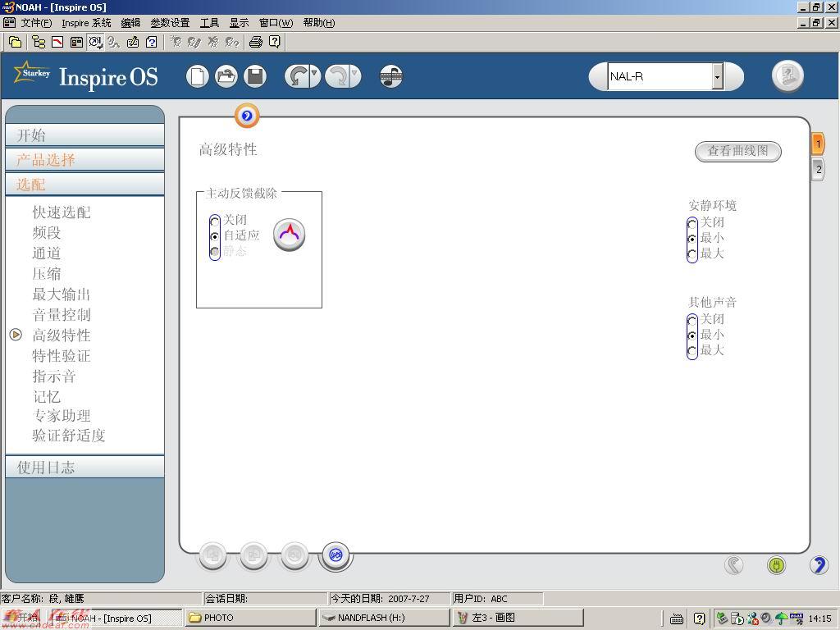840x630 pixels.
Task: Go to 快速选配 in the sidebar
Action: coord(62,212)
